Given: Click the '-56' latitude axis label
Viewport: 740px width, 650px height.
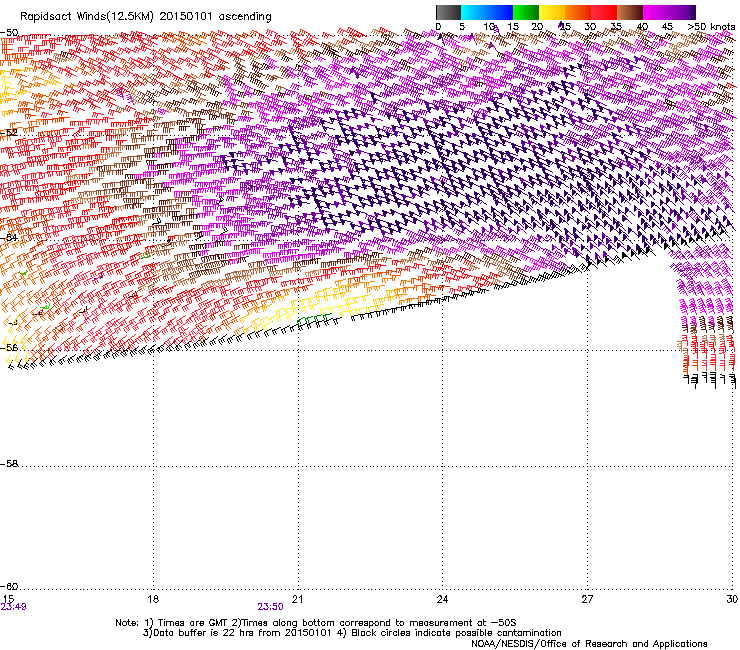Looking at the screenshot, I should [x=9, y=347].
